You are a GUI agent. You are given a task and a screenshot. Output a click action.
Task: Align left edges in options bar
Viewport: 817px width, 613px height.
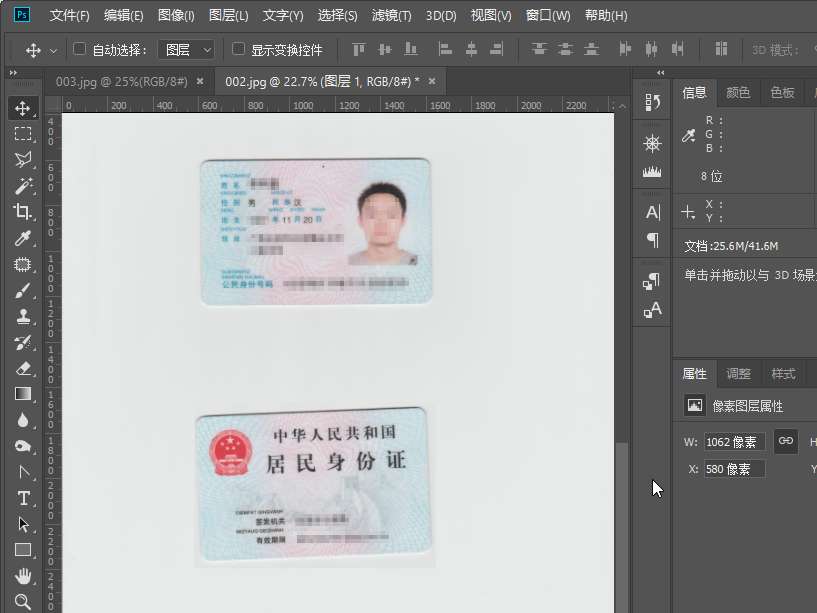tap(445, 50)
